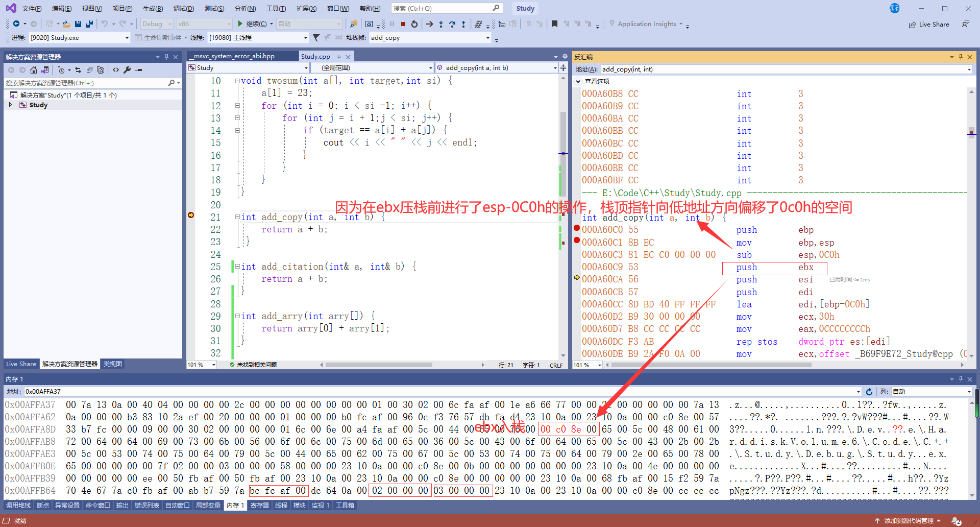Open the thread [19080] 主线程 dropdown
This screenshot has height=527, width=980.
coord(258,37)
